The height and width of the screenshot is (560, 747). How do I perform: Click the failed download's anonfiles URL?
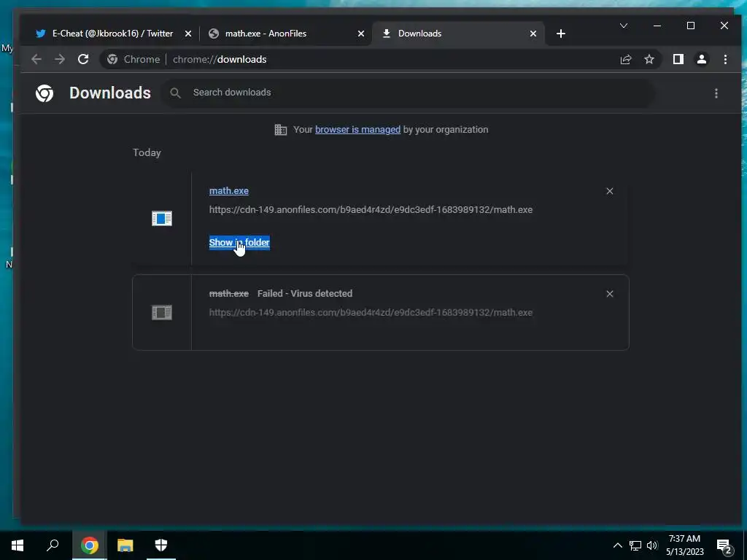(371, 313)
